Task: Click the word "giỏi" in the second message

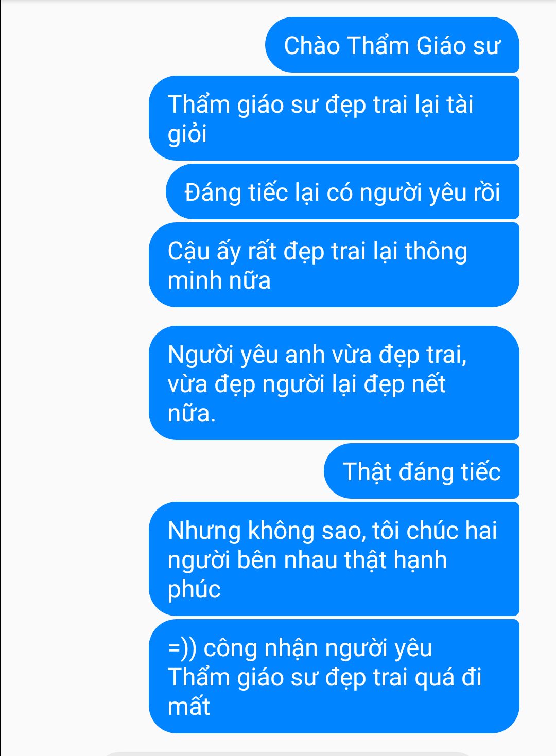Action: point(187,134)
